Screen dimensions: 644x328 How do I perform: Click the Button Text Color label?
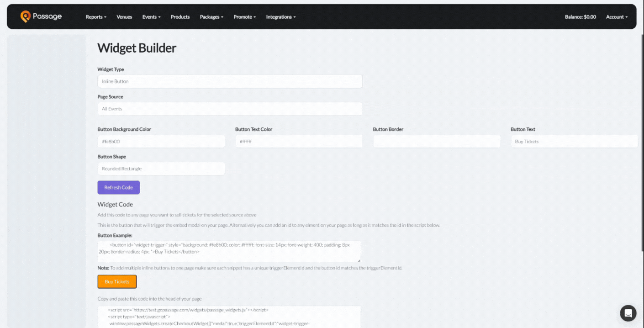pos(253,129)
